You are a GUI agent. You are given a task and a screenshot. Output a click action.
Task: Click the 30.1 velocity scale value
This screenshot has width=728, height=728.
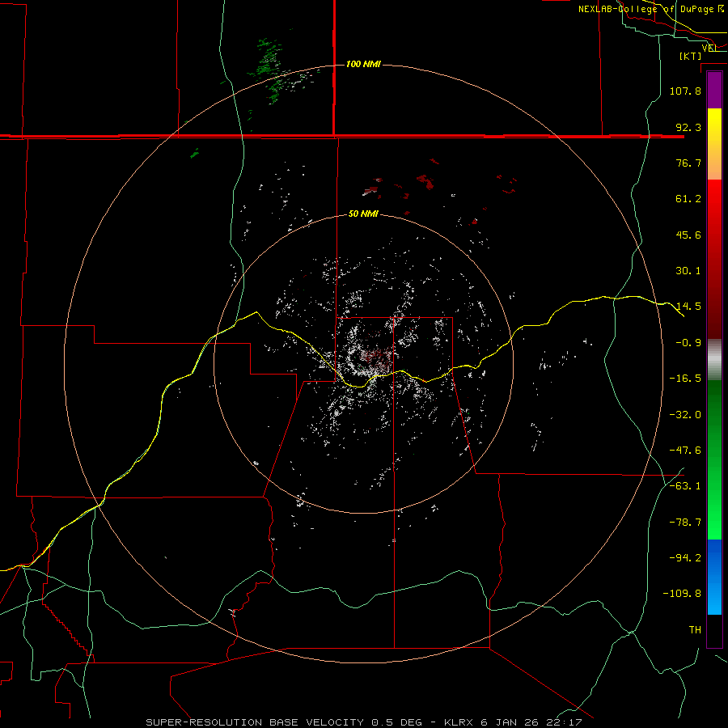pyautogui.click(x=688, y=271)
